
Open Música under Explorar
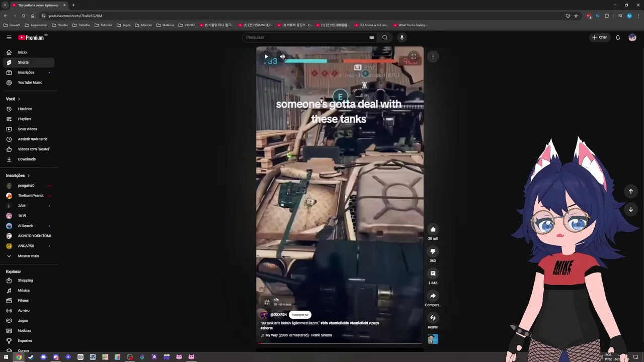pos(29,291)
